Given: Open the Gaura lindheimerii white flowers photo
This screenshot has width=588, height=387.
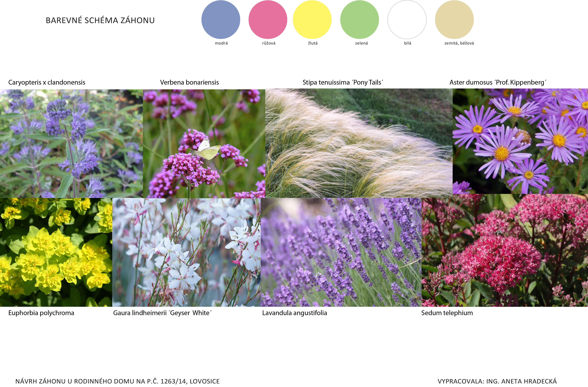Looking at the screenshot, I should point(186,252).
